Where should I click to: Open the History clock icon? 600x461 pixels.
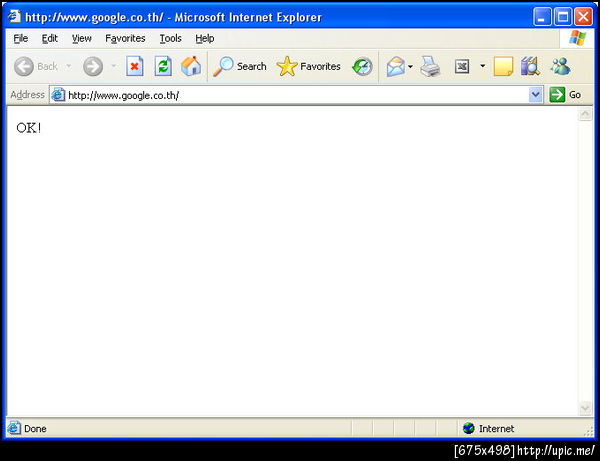pos(362,67)
